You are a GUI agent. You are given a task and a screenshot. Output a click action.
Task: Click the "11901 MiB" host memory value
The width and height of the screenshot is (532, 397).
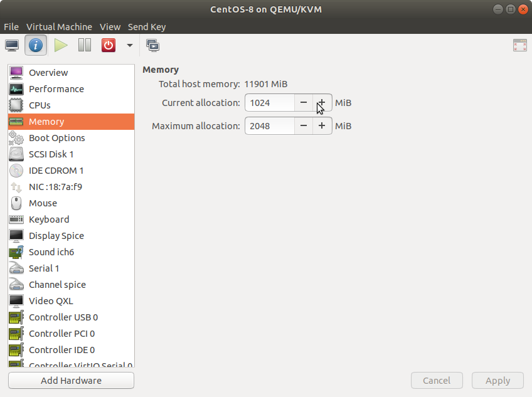(x=265, y=84)
